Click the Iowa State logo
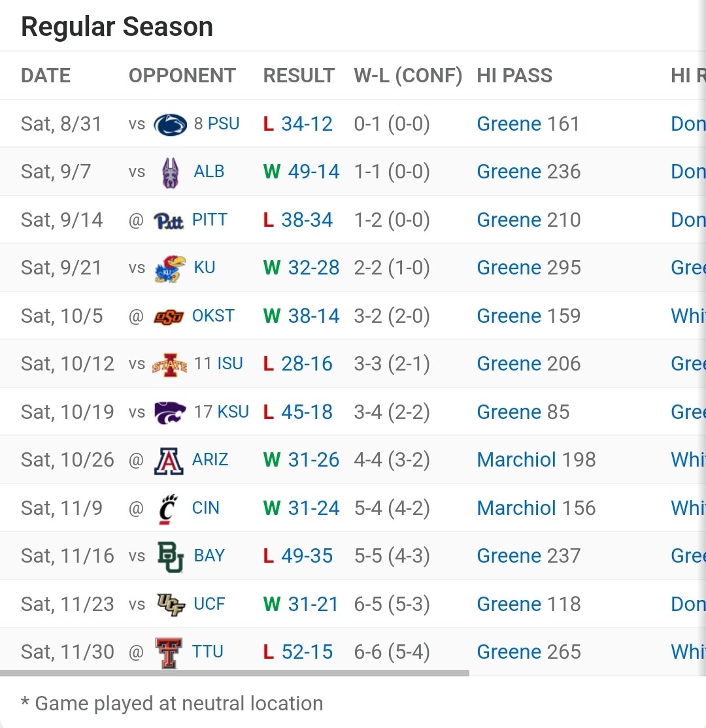 [170, 365]
